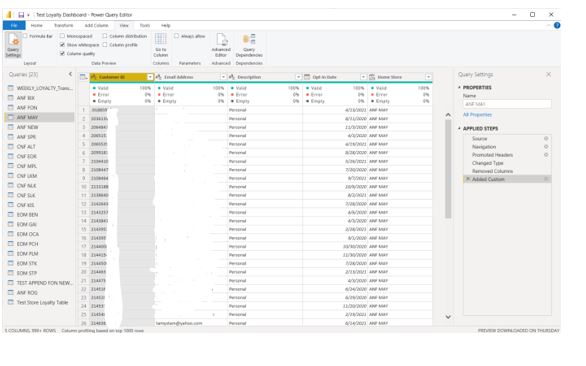
Task: Click the Home Store data type icon
Action: [372, 77]
